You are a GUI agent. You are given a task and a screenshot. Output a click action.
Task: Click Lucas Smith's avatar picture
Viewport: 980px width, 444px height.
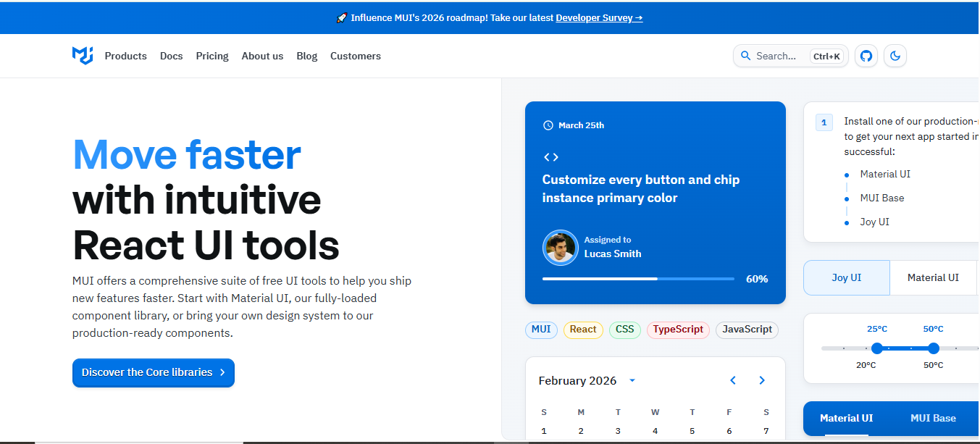tap(560, 247)
